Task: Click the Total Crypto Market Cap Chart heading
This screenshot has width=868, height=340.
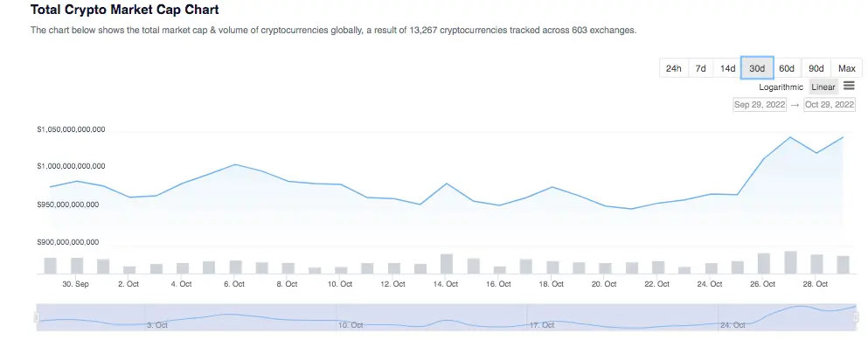Action: point(124,10)
